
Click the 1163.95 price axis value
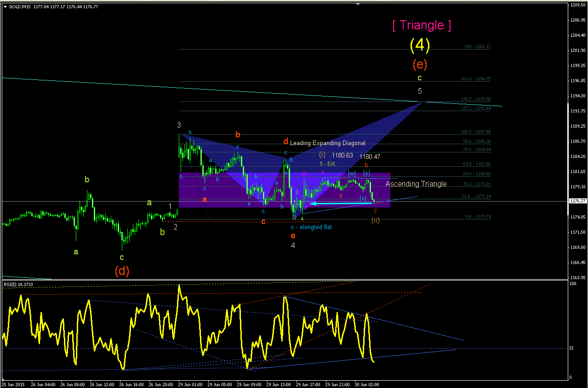coord(577,278)
